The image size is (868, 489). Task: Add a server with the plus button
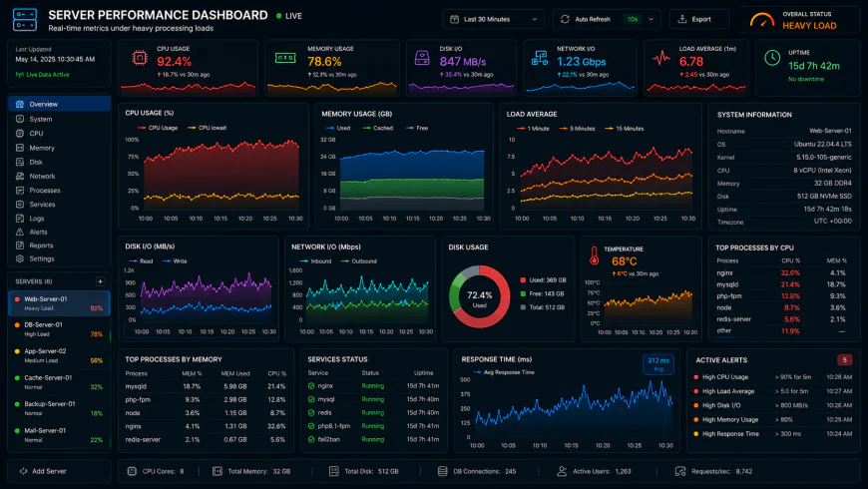100,281
